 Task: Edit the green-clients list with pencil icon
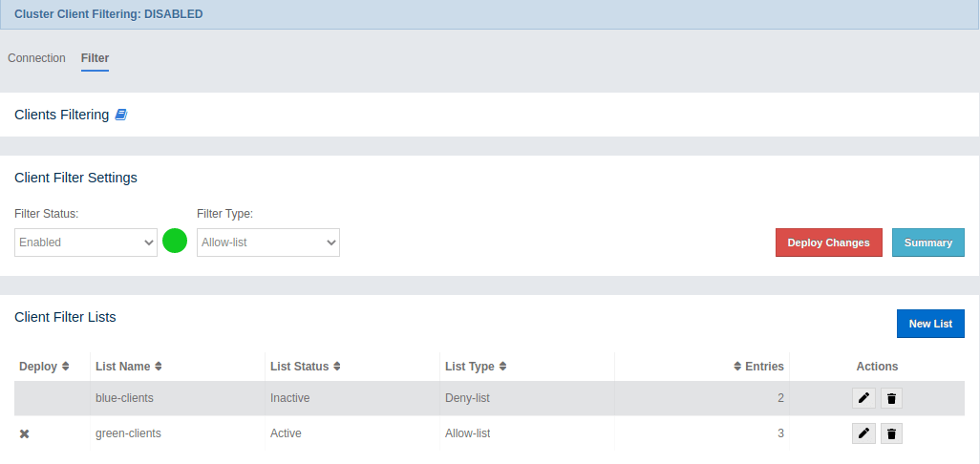click(x=863, y=433)
